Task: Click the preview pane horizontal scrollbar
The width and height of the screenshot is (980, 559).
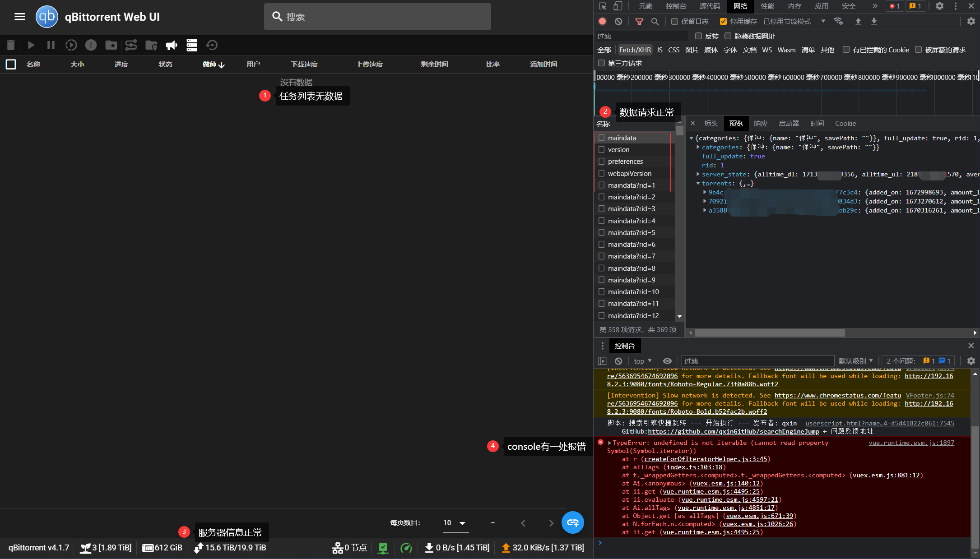Action: point(770,333)
